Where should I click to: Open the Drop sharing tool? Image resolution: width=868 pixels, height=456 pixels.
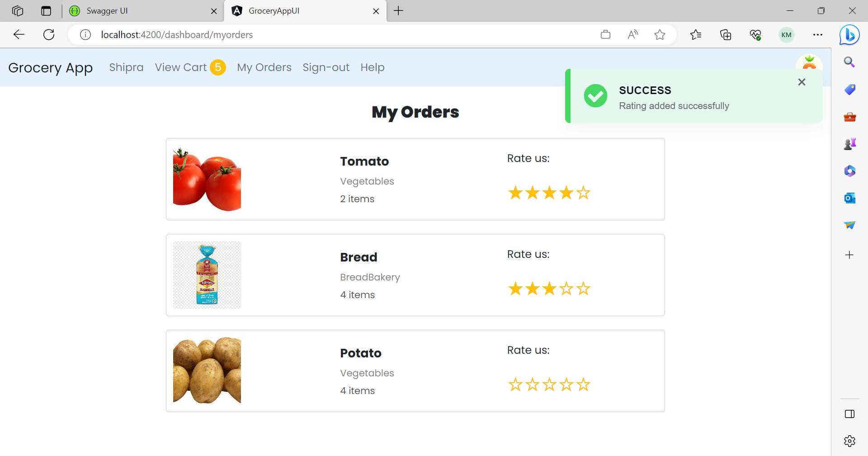tap(849, 225)
